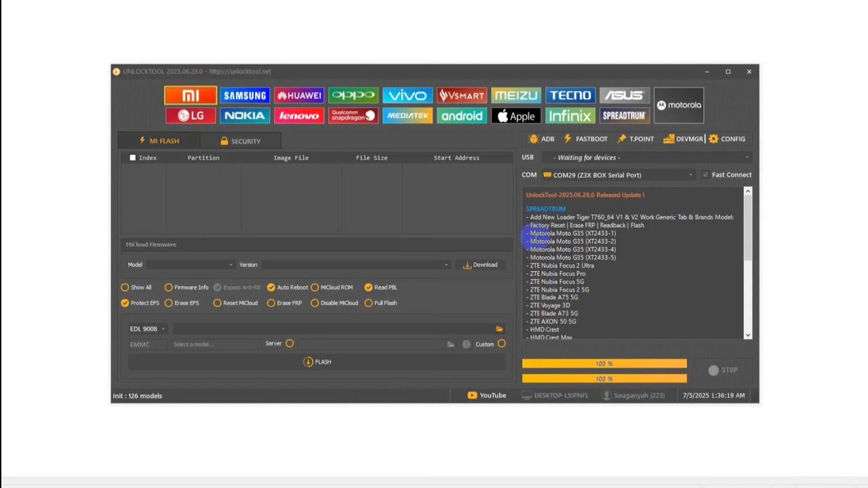The image size is (868, 488).
Task: Select the Apple brand icon
Action: pyautogui.click(x=516, y=116)
